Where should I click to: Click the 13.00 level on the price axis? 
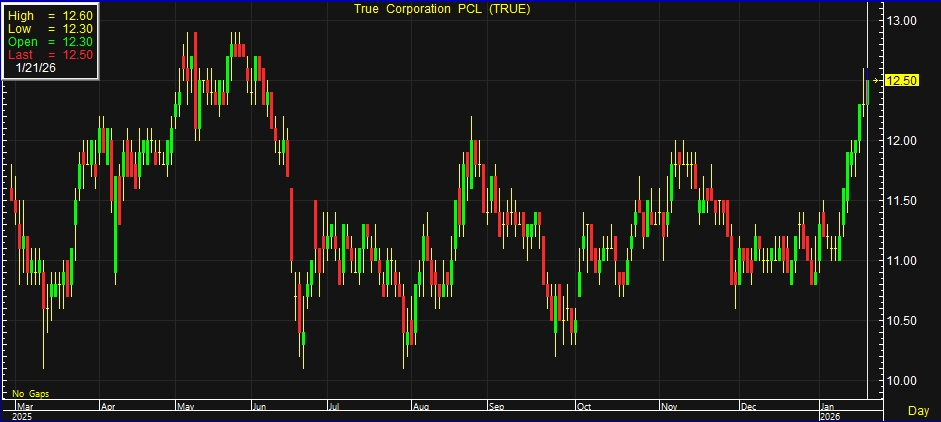903,20
